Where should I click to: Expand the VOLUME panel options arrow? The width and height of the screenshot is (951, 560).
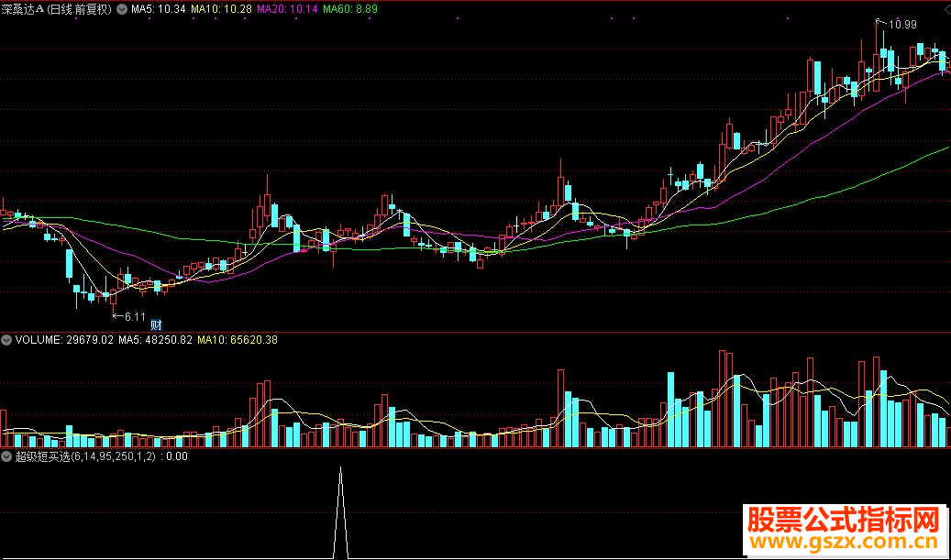click(6, 341)
